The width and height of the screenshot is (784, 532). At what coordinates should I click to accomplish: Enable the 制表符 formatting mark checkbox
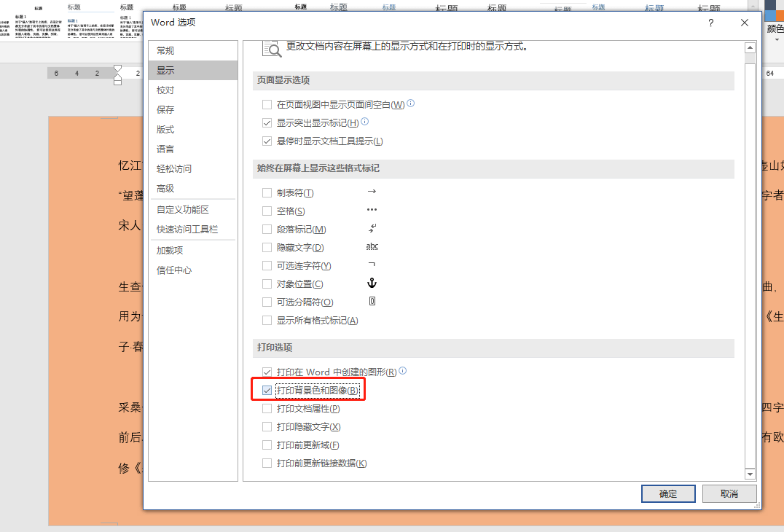(267, 192)
